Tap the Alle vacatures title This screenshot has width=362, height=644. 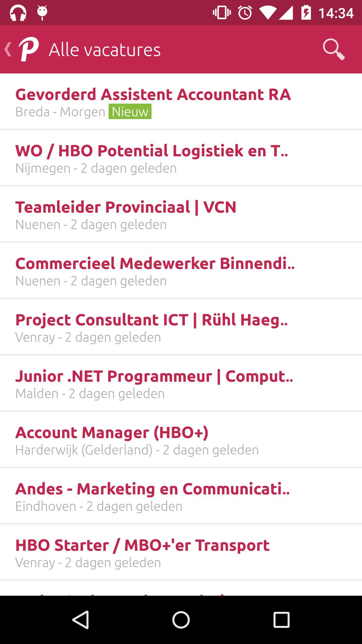105,49
